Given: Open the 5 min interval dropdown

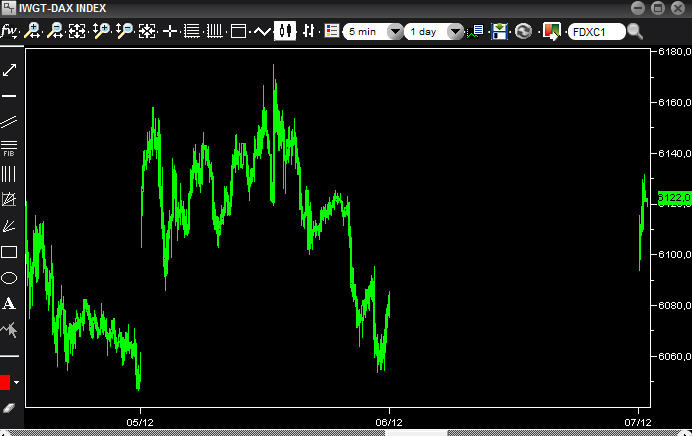Looking at the screenshot, I should pyautogui.click(x=373, y=32).
